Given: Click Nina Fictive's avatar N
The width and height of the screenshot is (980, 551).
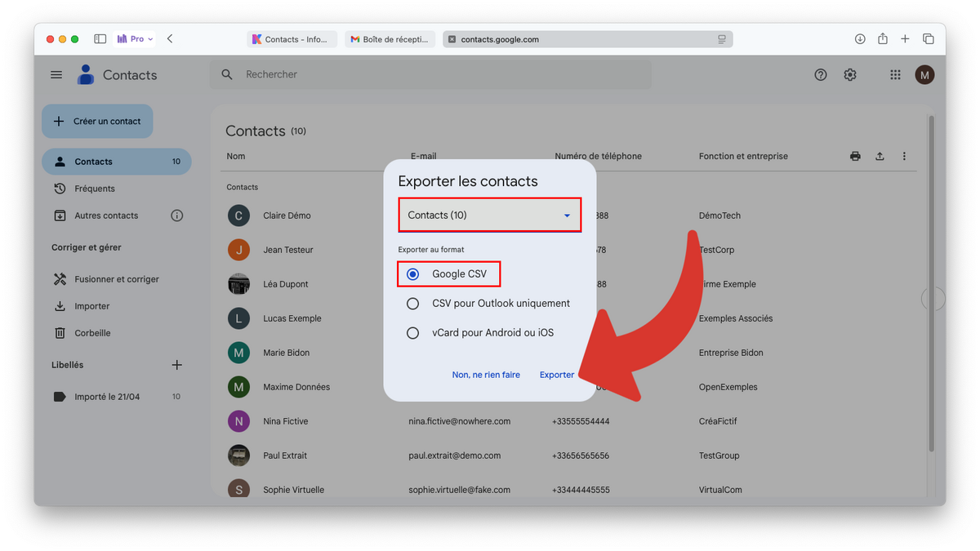Looking at the screenshot, I should coord(238,421).
